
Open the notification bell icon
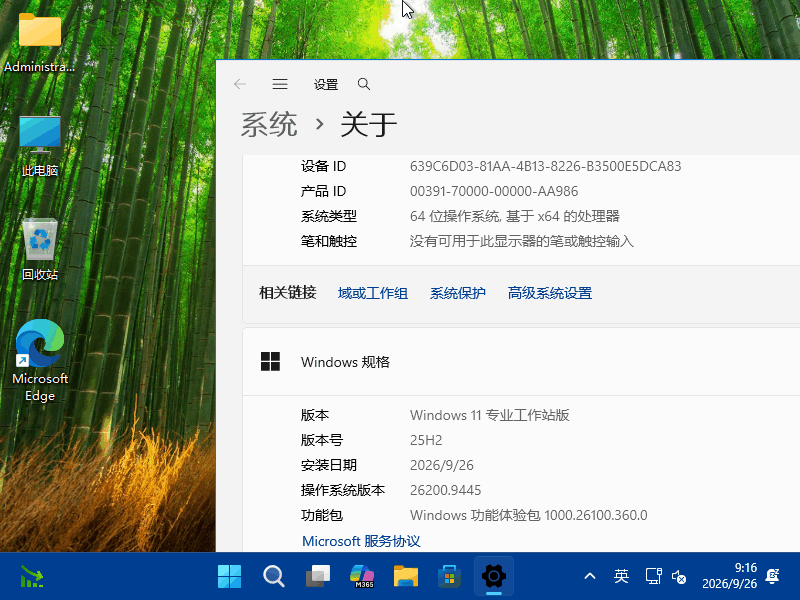point(772,576)
